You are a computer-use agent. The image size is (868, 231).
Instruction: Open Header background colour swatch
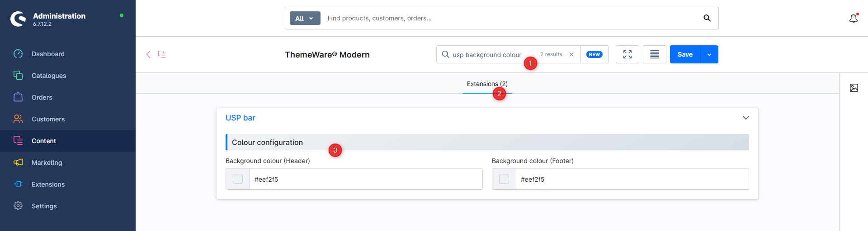click(238, 179)
